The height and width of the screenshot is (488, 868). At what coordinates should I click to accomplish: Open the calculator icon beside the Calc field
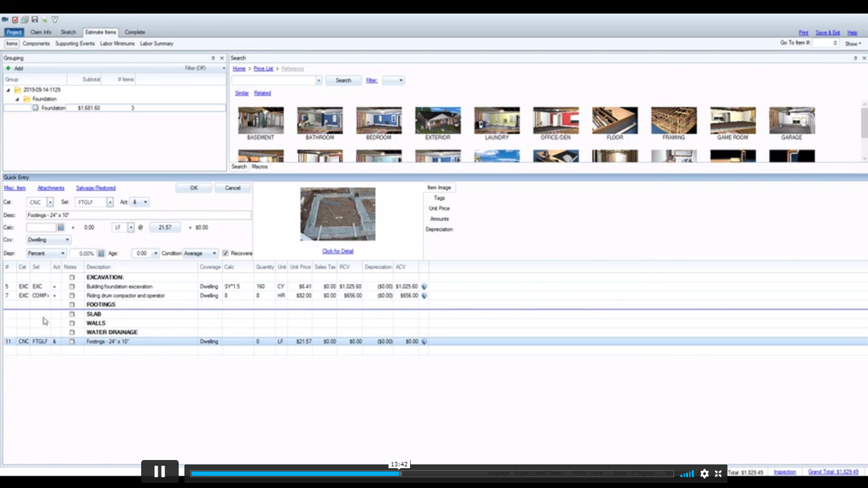pyautogui.click(x=61, y=227)
